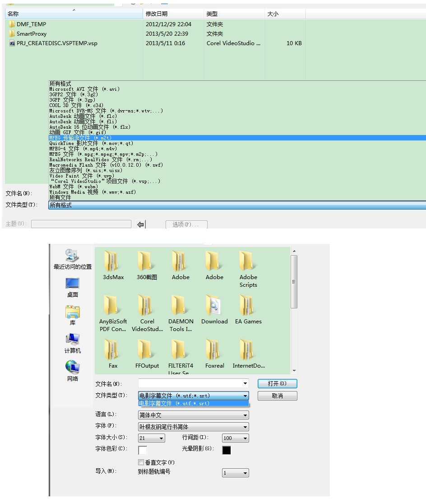The image size is (426, 504).
Task: Click the 打开(O) button
Action: pyautogui.click(x=277, y=383)
